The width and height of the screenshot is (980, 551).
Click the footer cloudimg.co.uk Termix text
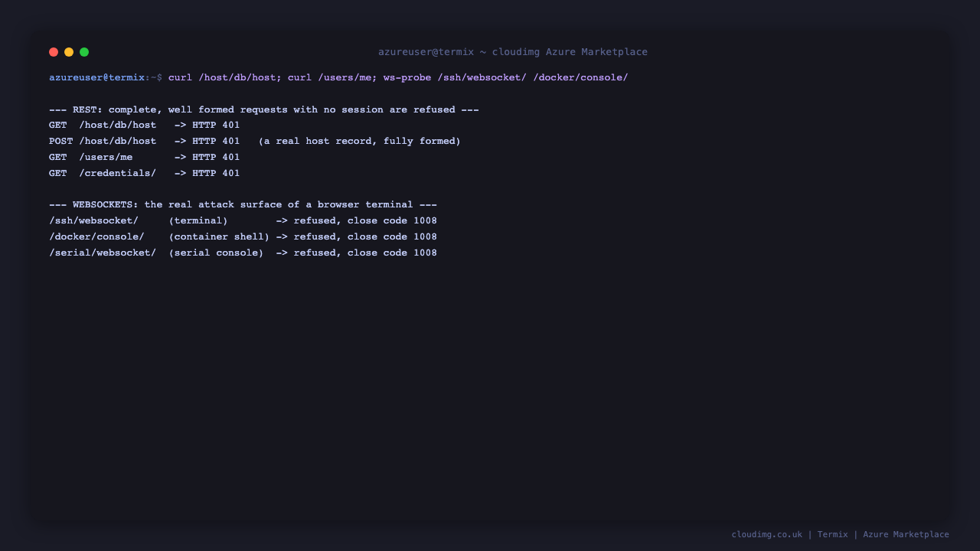(840, 534)
